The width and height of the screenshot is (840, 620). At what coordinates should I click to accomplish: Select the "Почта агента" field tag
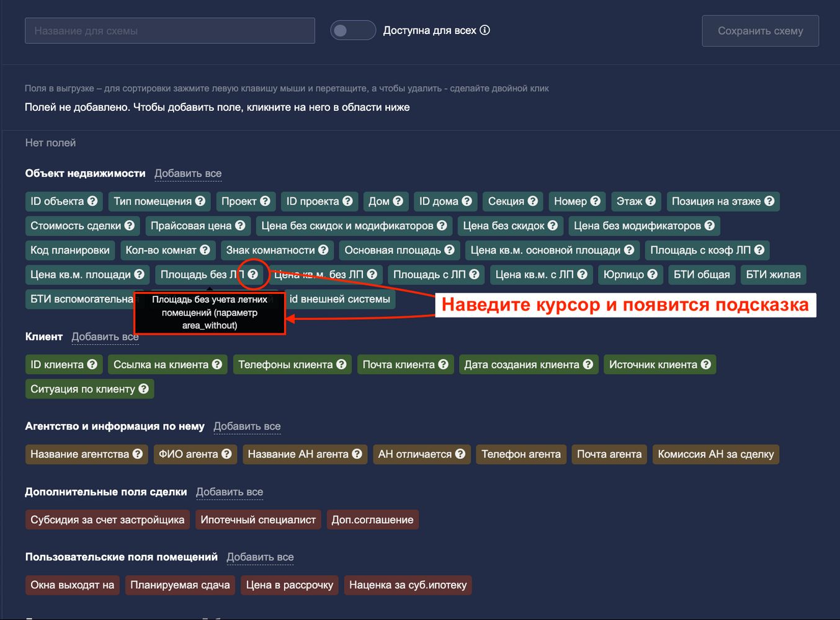pyautogui.click(x=609, y=454)
